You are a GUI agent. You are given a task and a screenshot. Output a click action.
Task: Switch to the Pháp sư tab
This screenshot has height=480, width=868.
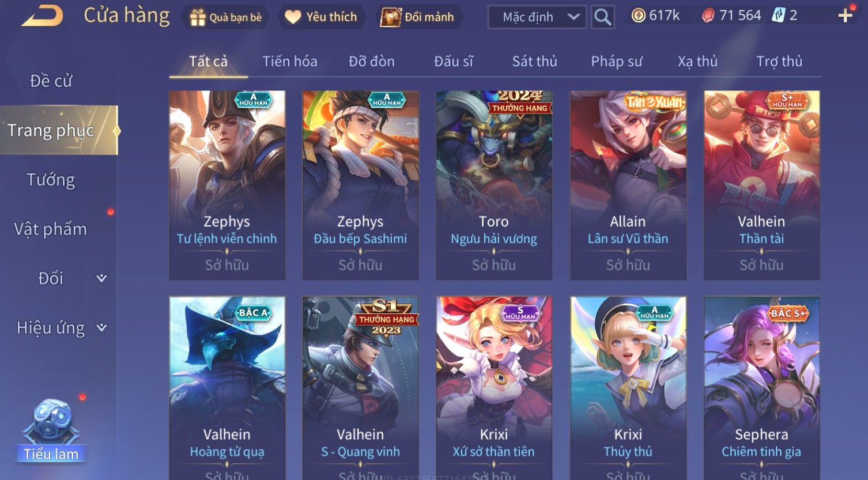click(616, 61)
